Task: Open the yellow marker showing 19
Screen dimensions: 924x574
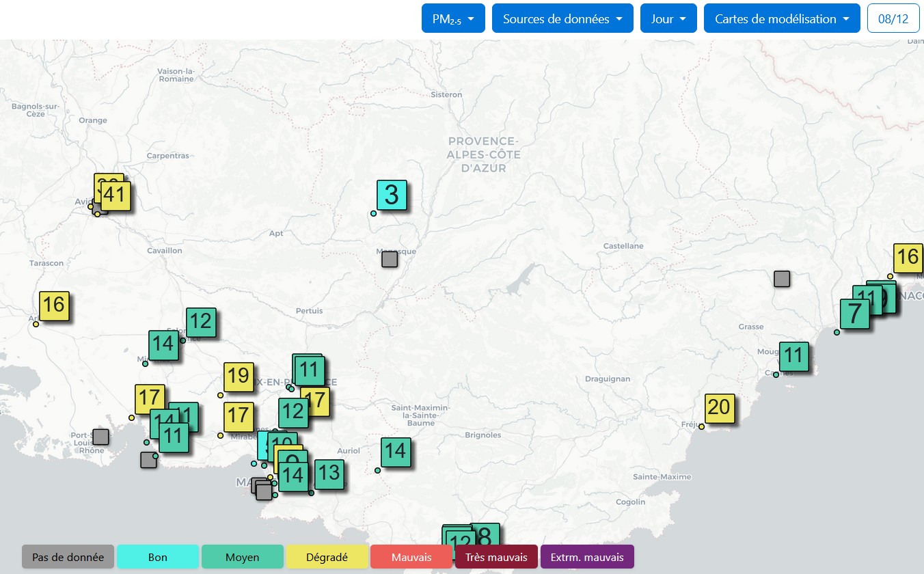Action: pyautogui.click(x=239, y=377)
